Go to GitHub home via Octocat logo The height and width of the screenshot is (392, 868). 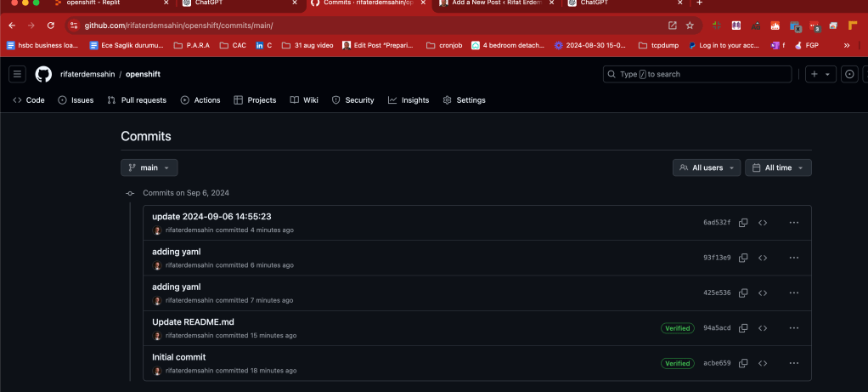pyautogui.click(x=43, y=74)
